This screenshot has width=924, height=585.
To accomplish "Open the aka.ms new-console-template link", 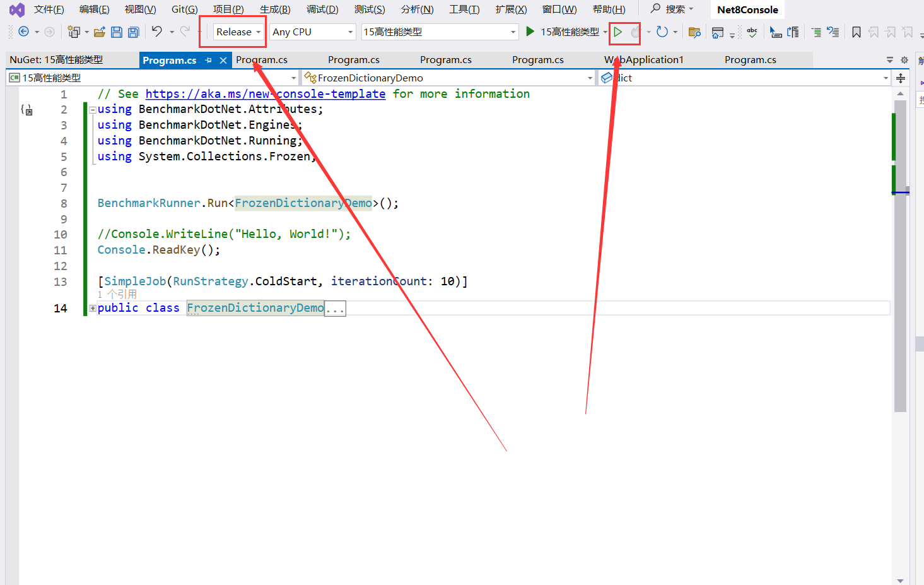I will (266, 94).
